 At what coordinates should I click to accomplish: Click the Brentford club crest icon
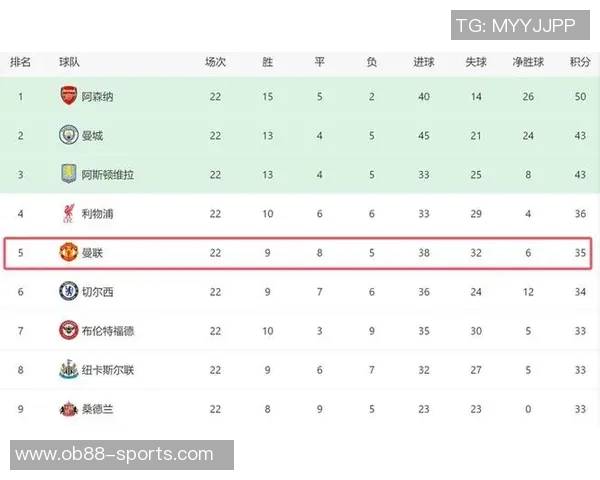pos(68,331)
